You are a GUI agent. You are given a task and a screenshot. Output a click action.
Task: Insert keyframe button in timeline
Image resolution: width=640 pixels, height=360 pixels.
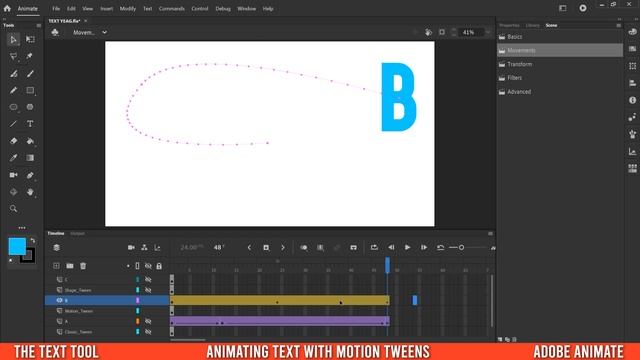pyautogui.click(x=266, y=247)
